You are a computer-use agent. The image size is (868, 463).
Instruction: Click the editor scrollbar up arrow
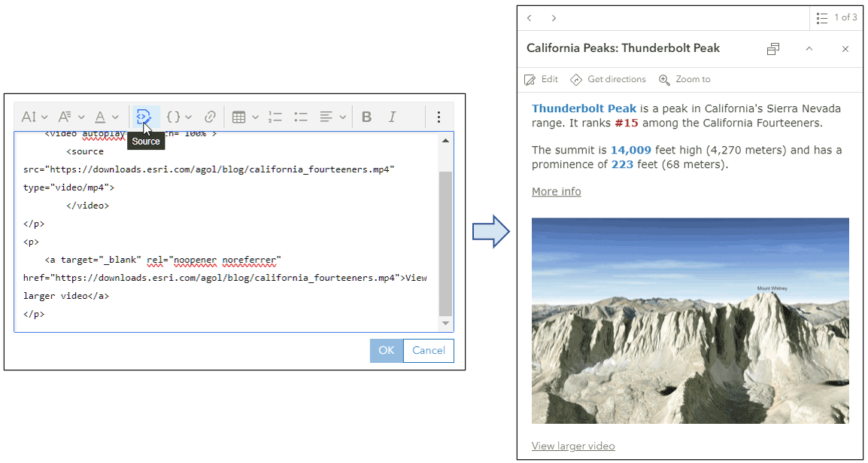[x=445, y=140]
